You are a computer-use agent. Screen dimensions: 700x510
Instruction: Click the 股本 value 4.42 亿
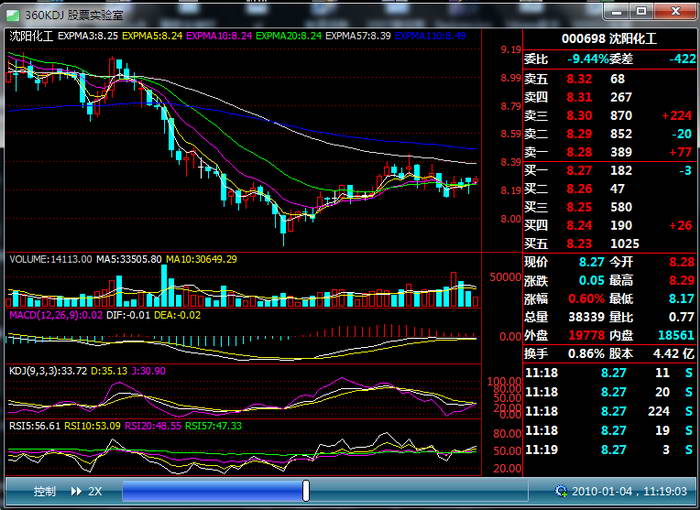[674, 354]
